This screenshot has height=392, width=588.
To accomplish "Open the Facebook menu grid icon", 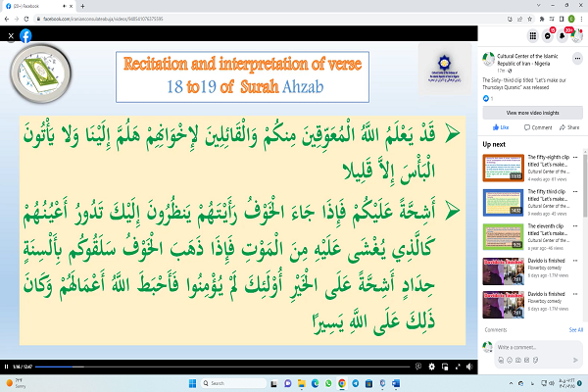I will (532, 36).
